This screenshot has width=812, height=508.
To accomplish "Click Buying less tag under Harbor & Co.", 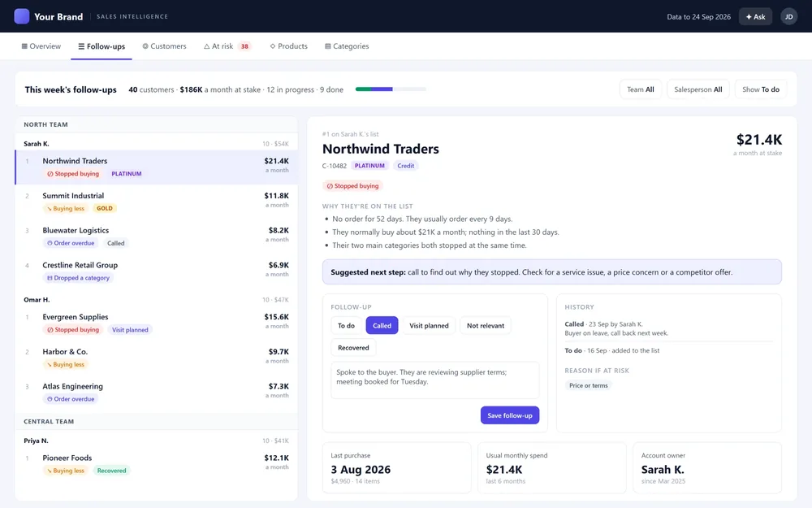I will pos(65,364).
